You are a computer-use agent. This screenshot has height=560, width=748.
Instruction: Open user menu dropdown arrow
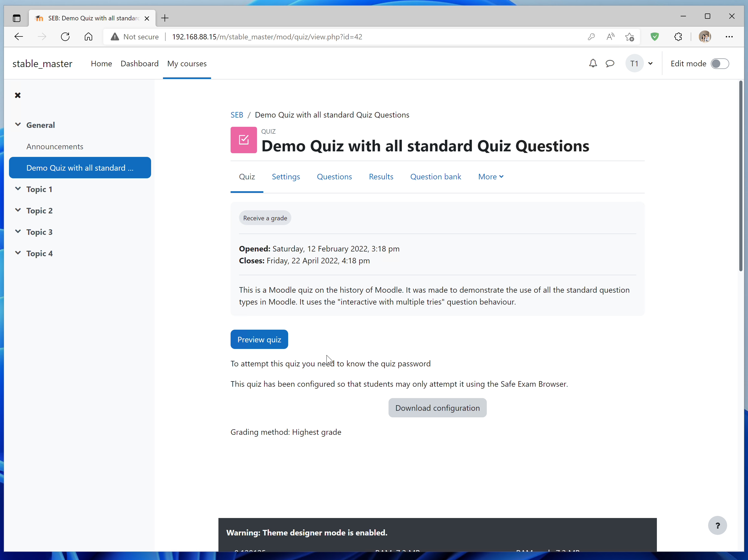coord(650,64)
